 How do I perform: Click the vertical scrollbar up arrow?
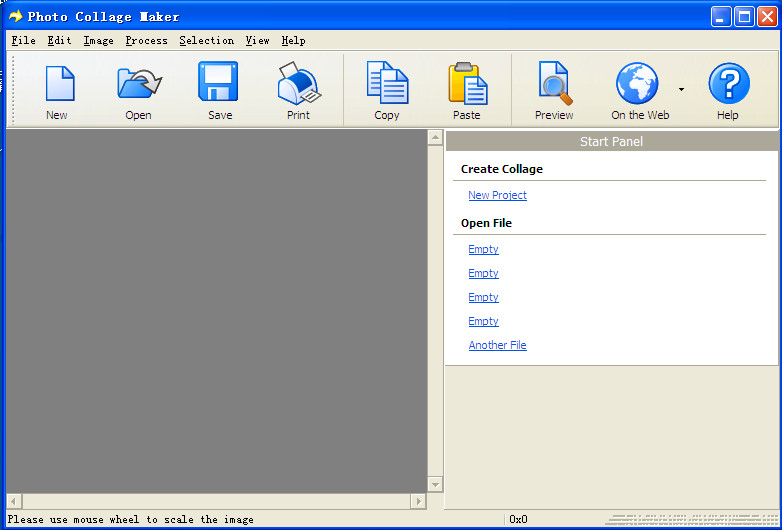[x=435, y=137]
